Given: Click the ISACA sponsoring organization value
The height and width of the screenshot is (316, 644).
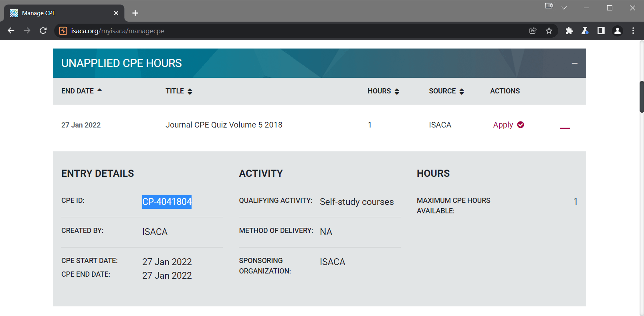Looking at the screenshot, I should click(332, 262).
